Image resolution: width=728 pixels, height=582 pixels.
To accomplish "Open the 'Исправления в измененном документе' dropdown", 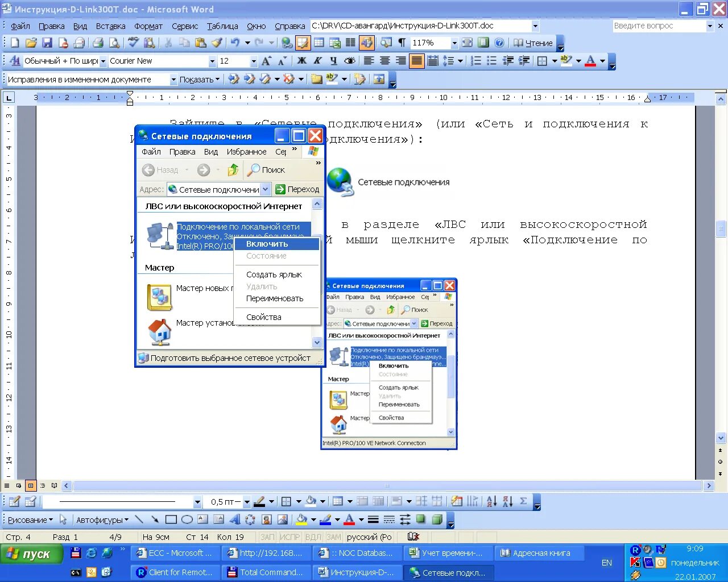I will click(x=173, y=80).
